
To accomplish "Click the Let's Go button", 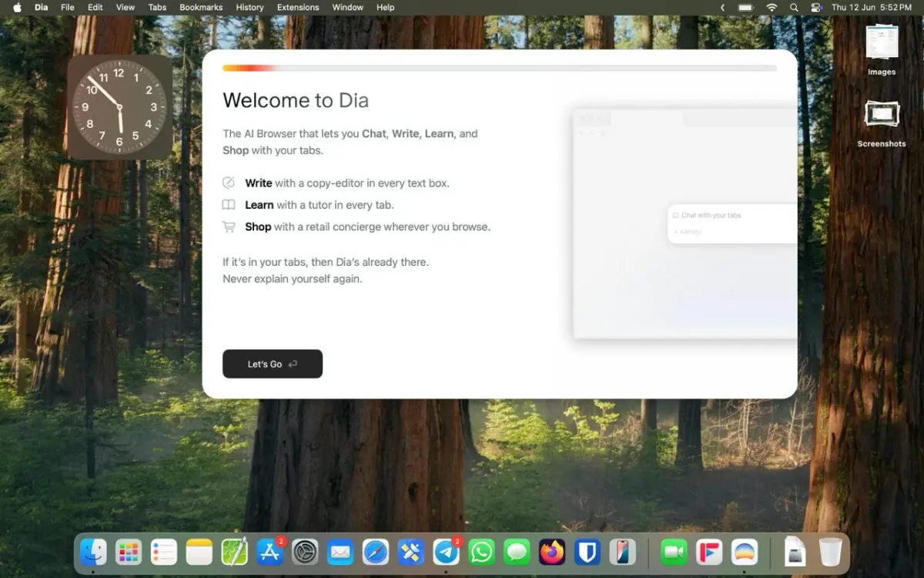I will pyautogui.click(x=273, y=364).
